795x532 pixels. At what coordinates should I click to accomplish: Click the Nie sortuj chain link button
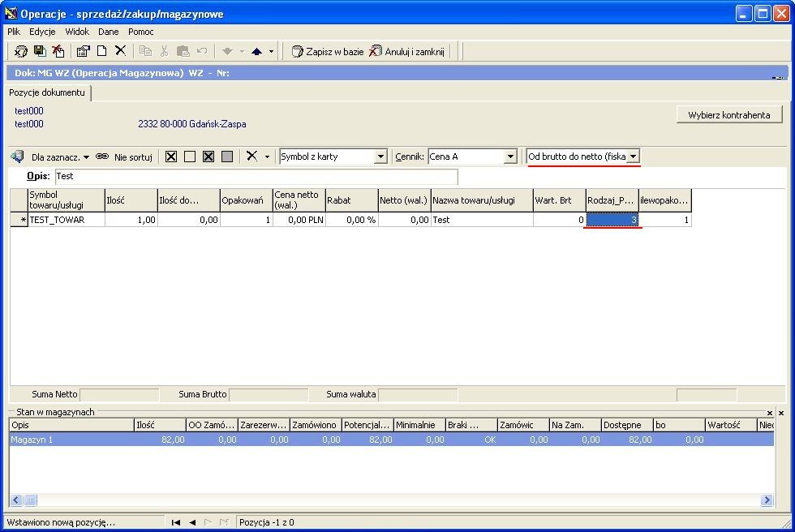[123, 157]
